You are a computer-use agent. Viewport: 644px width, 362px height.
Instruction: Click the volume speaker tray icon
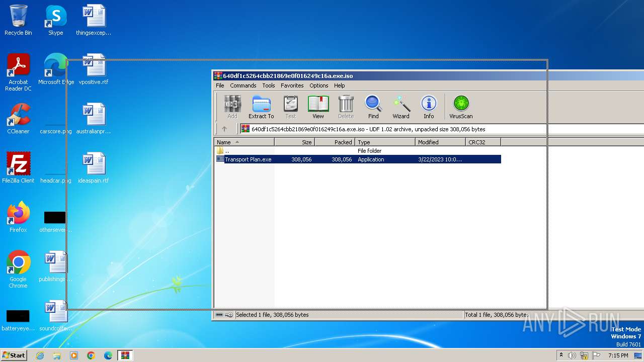(x=572, y=355)
